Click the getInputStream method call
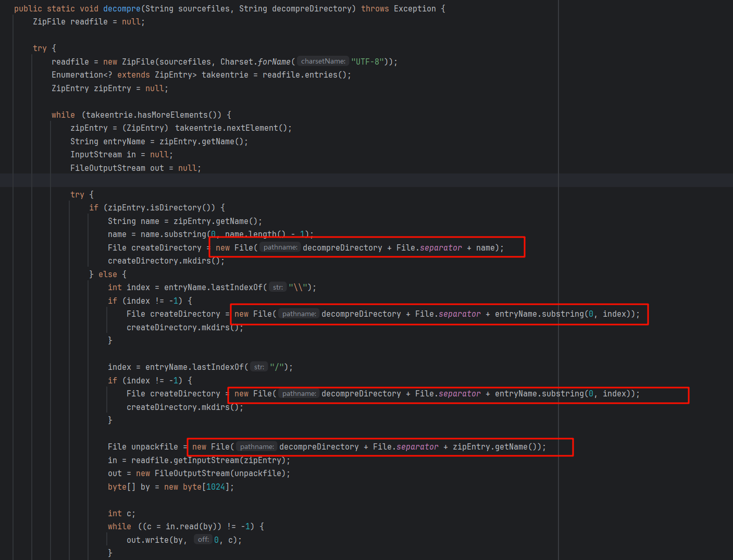Screen dimensions: 733x560 pos(206,461)
